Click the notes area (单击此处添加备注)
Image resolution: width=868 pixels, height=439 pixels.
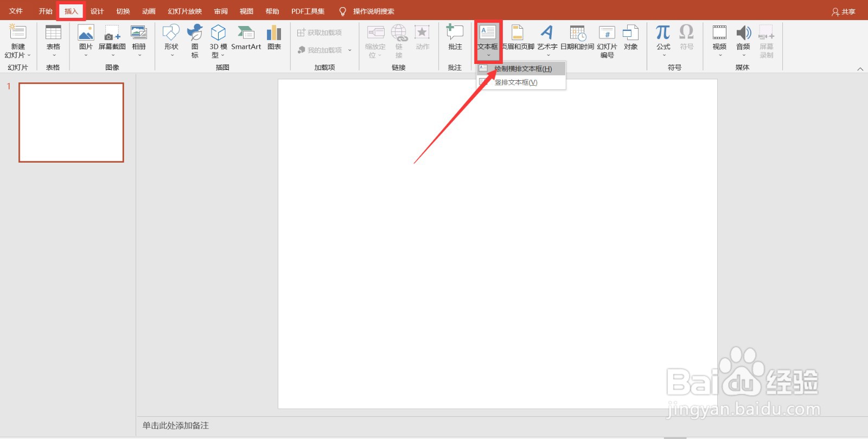pyautogui.click(x=175, y=425)
